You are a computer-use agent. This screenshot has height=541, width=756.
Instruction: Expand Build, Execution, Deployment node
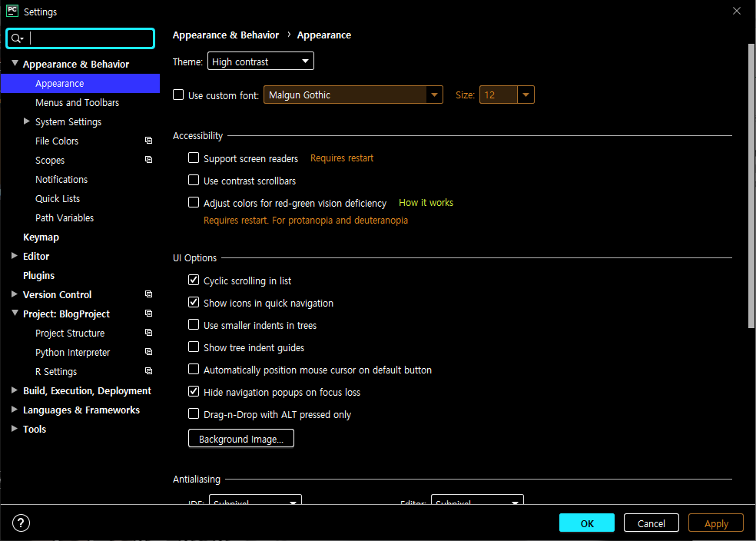point(15,390)
